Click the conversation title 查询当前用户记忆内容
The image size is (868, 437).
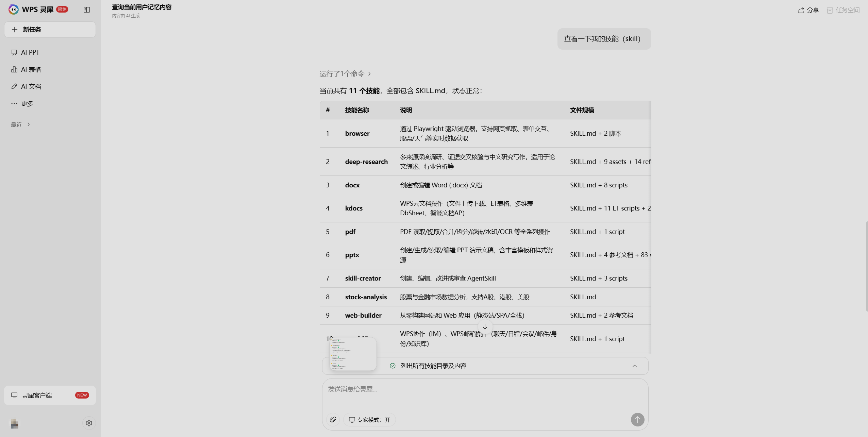141,7
